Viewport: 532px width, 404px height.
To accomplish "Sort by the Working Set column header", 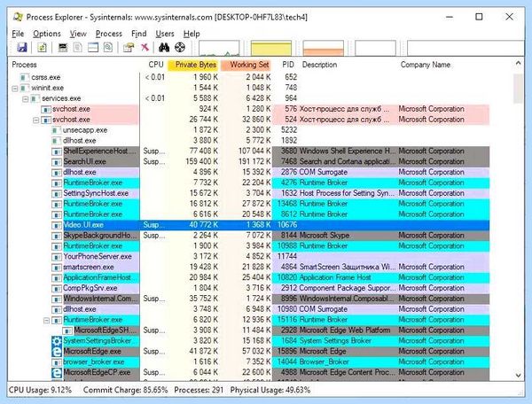I will click(x=246, y=65).
